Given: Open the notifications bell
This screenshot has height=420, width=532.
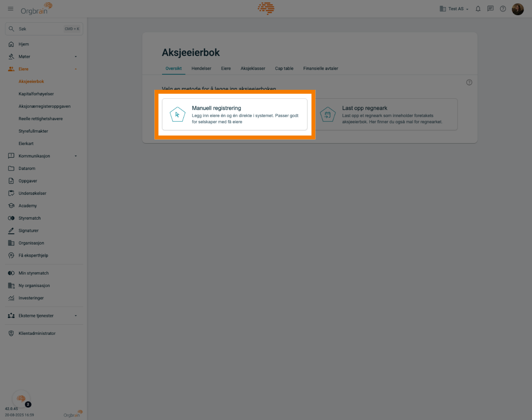Looking at the screenshot, I should click(478, 9).
